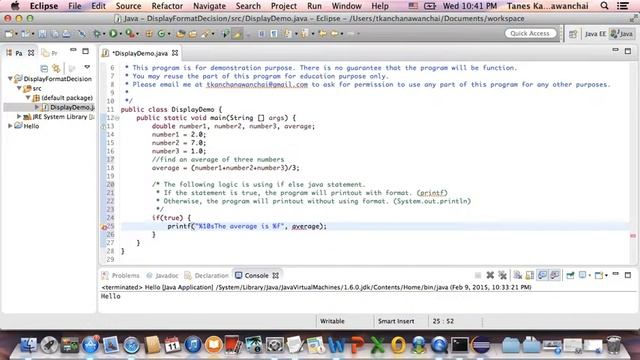Switch to the Java perspective button
640x360 pixels.
tap(622, 34)
